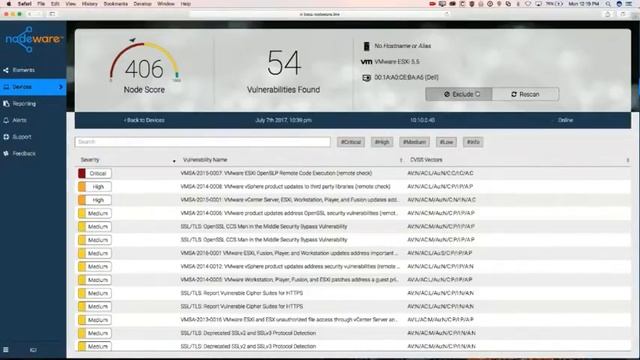Click the VMware vm logo icon
The image size is (640, 360).
(366, 62)
